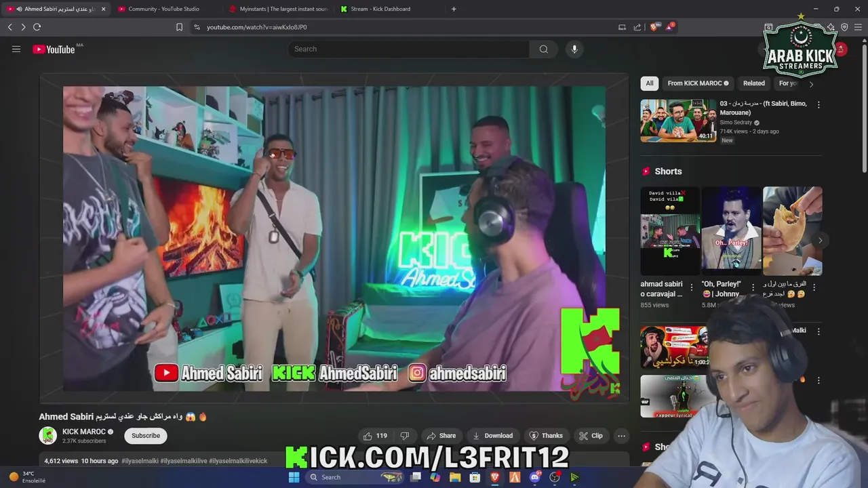868x488 pixels.
Task: Like the video with thumbs up
Action: (x=374, y=436)
